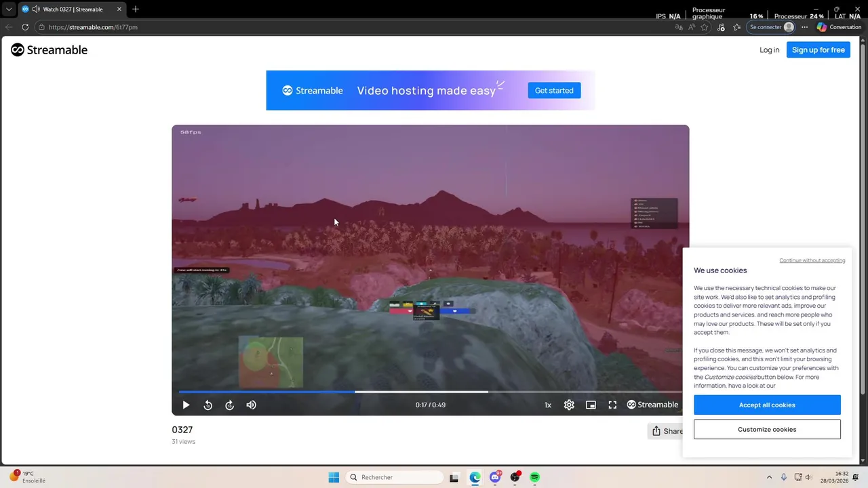The height and width of the screenshot is (488, 868).
Task: Play the Streamable video
Action: tap(186, 405)
